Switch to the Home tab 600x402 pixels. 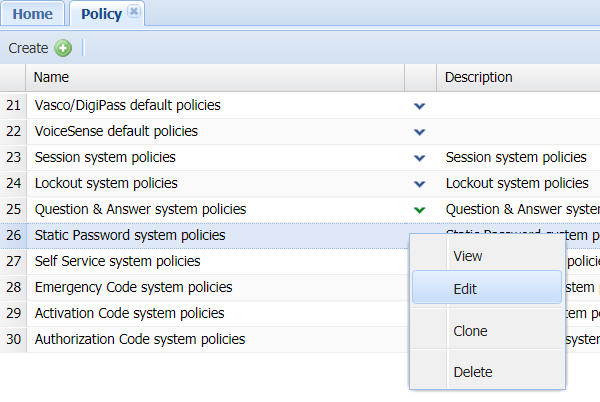(x=33, y=14)
